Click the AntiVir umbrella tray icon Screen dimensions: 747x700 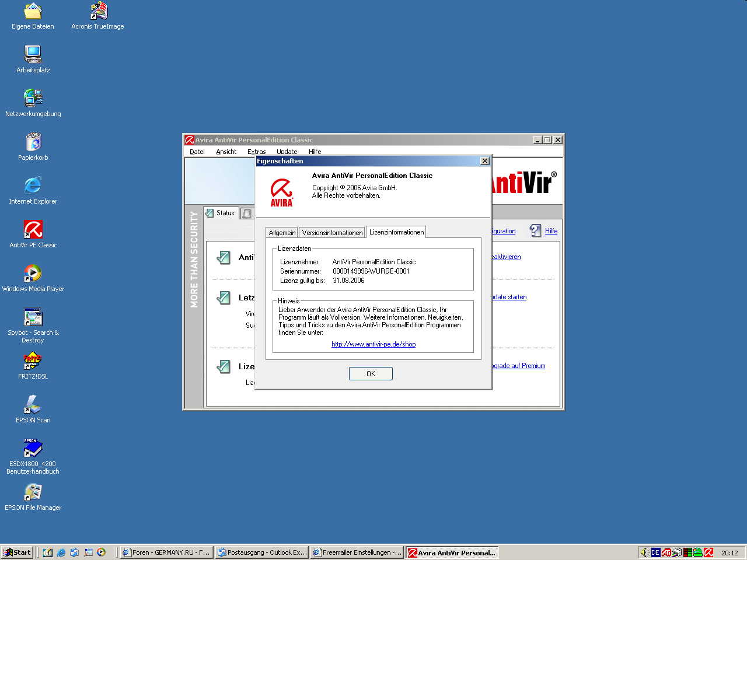click(x=708, y=552)
